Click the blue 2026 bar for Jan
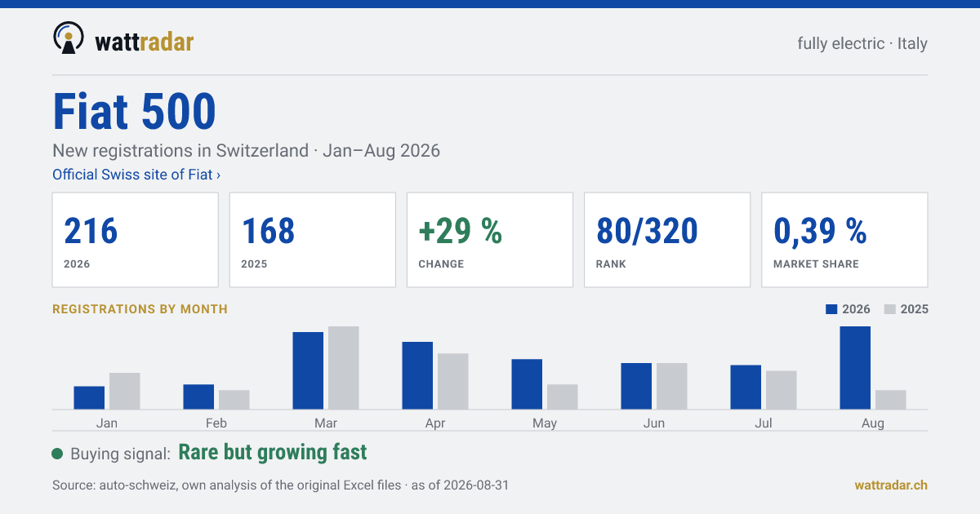Viewport: 980px width, 514px height. [x=89, y=397]
